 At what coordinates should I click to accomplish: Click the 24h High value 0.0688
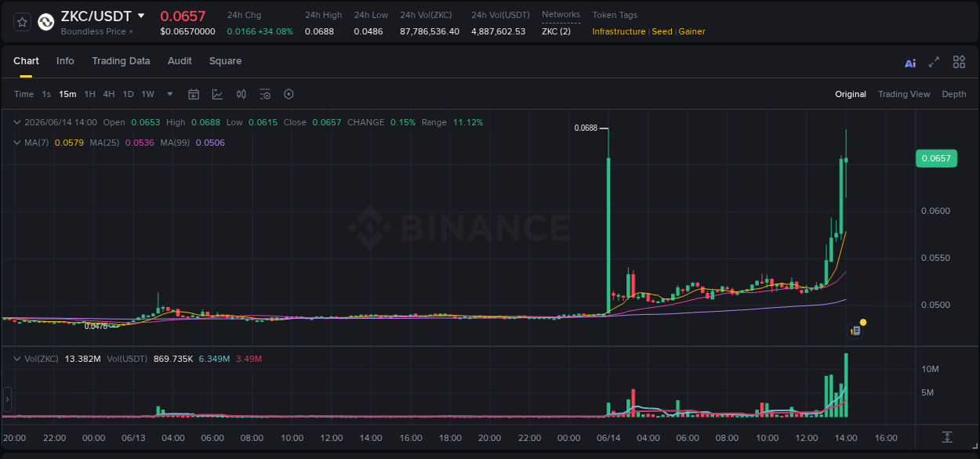point(319,31)
